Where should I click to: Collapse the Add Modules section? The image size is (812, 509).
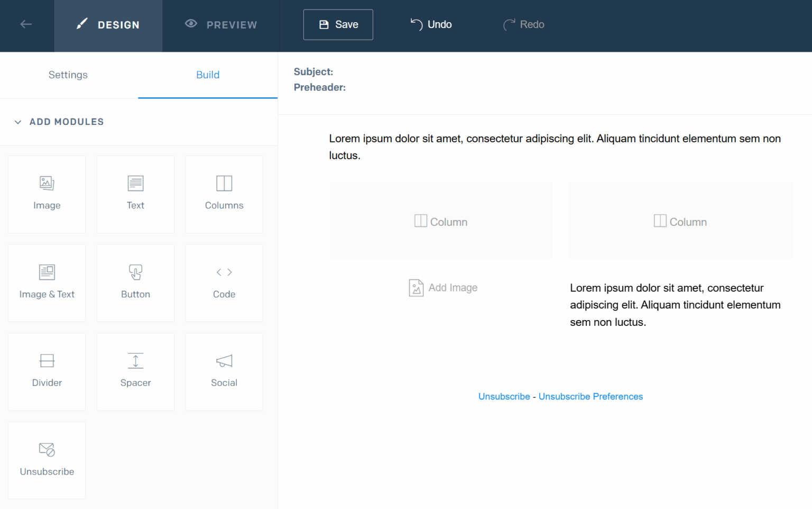click(18, 122)
